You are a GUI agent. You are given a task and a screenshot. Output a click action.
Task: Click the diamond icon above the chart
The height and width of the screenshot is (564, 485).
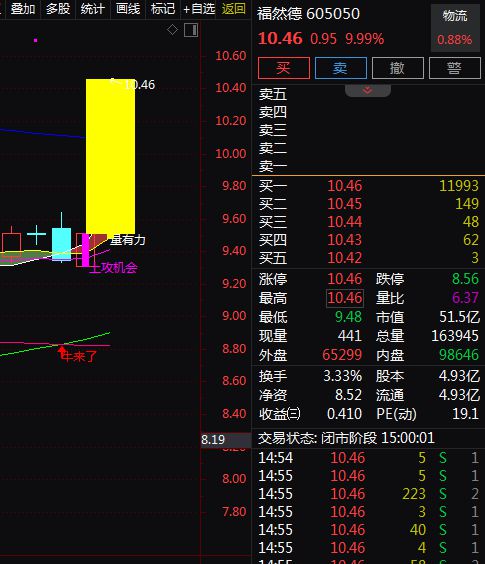[x=172, y=30]
